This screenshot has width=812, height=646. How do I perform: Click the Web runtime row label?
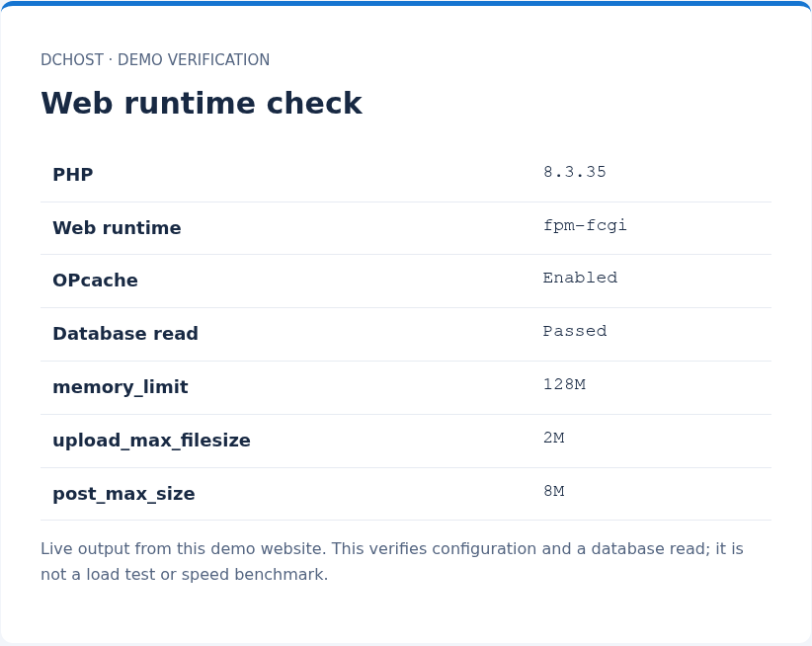point(117,228)
